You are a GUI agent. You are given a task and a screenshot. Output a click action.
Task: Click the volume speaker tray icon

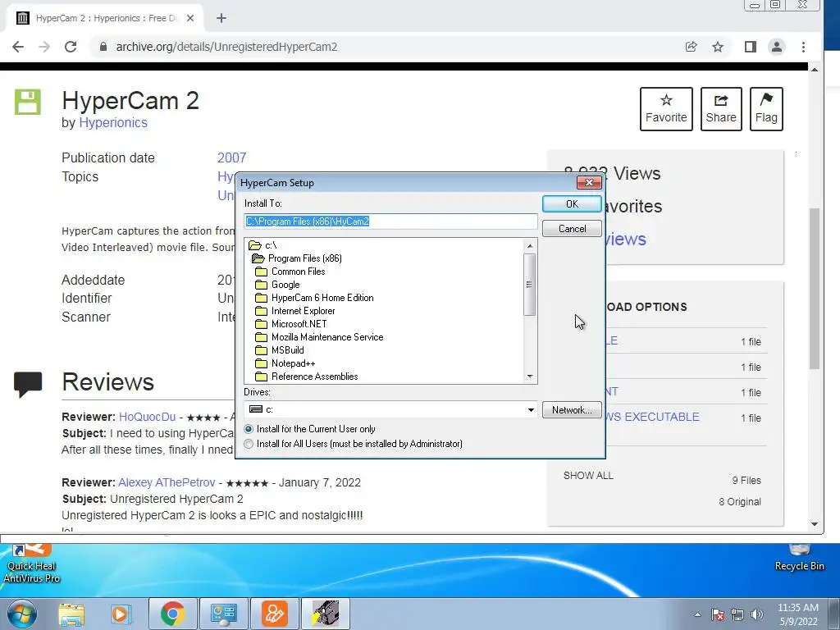[757, 614]
